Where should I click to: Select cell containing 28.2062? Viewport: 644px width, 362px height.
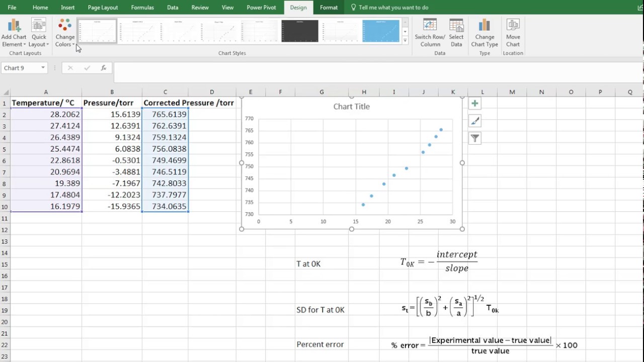(46, 115)
